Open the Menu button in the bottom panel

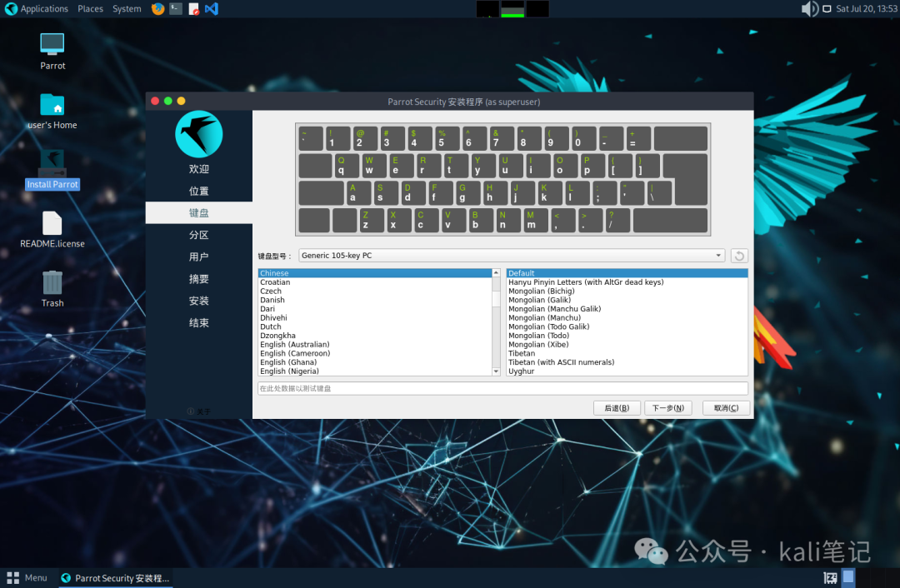coord(27,578)
